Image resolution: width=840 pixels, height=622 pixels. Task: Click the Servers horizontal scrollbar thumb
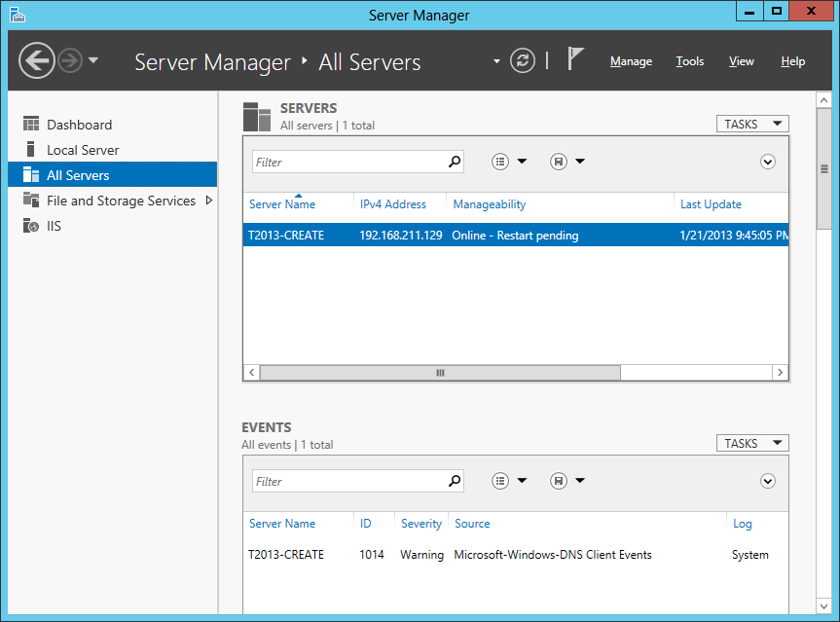[440, 373]
